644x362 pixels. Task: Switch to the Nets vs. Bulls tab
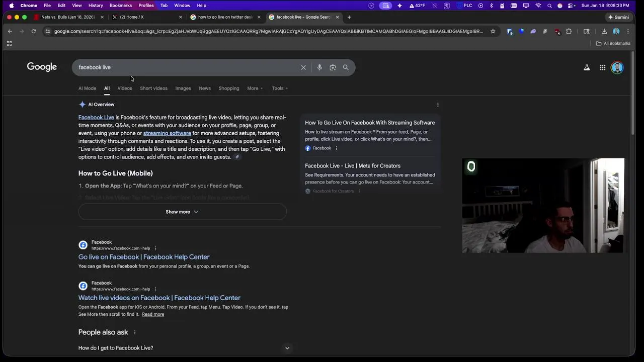(x=69, y=17)
